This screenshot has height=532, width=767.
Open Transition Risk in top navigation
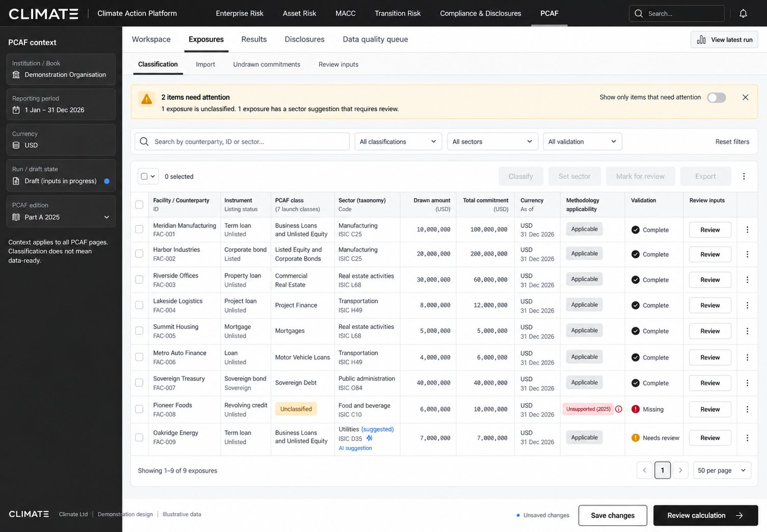tap(398, 13)
